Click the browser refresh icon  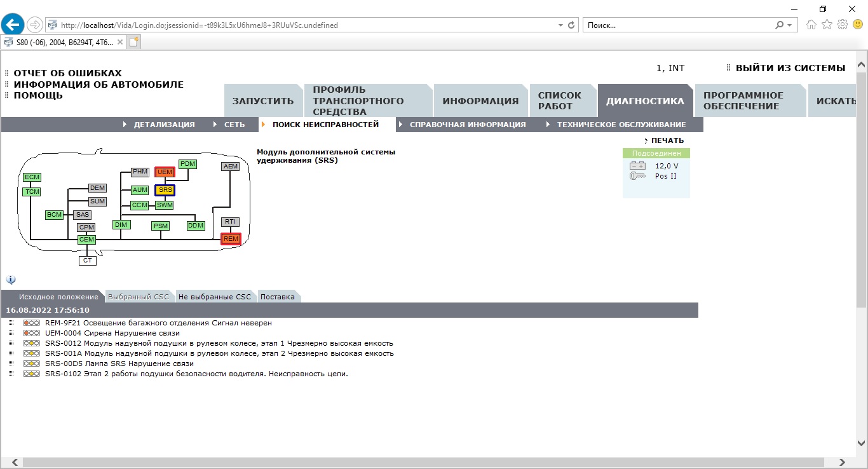[x=571, y=25]
